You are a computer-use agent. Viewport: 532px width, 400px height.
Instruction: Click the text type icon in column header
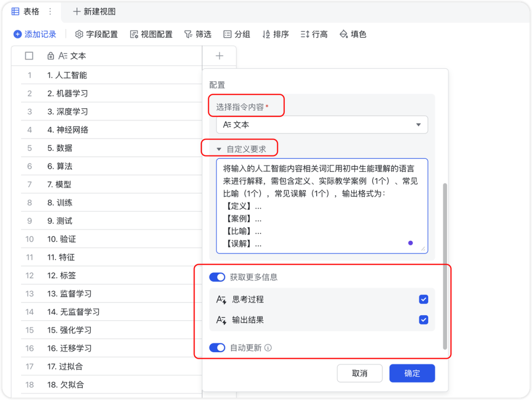click(63, 56)
